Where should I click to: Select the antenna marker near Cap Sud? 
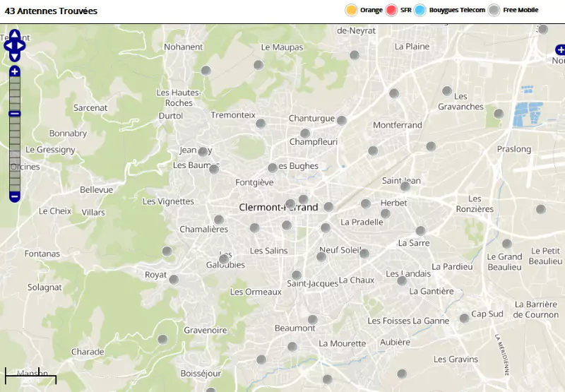464,318
